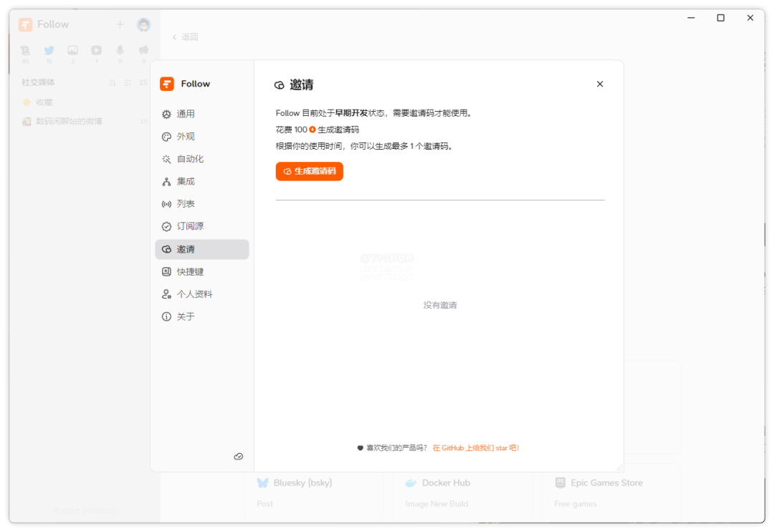Click the plus add-feed icon
Screen dimensions: 774x532
120,24
